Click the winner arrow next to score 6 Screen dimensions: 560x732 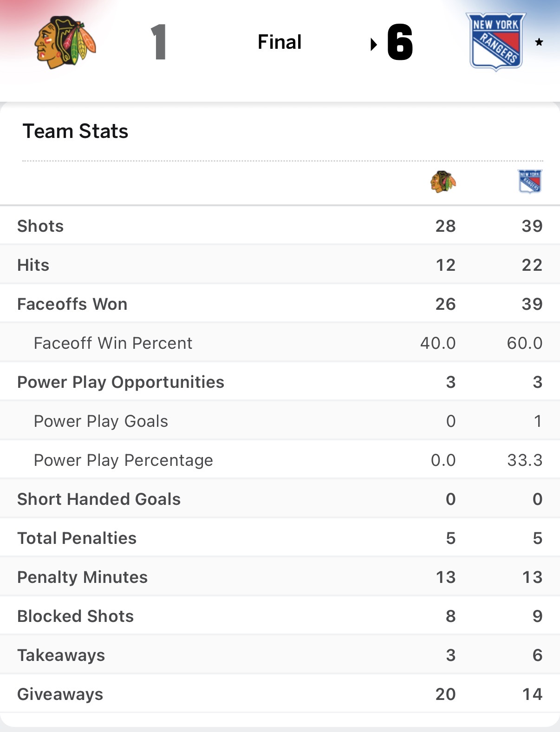[x=374, y=45]
